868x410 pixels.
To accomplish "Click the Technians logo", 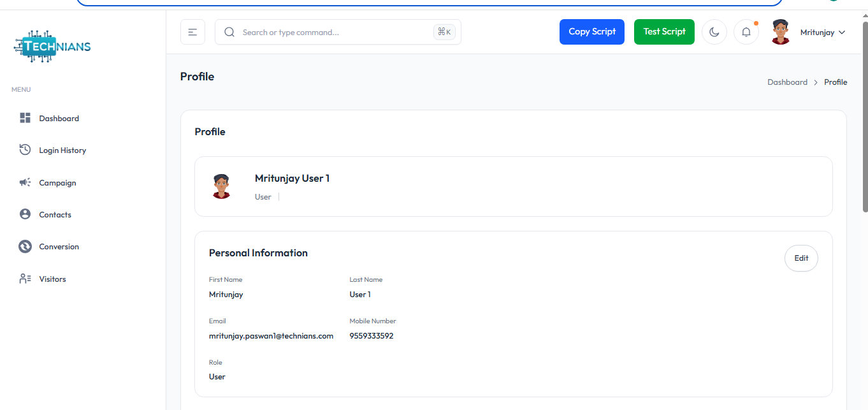I will point(52,46).
